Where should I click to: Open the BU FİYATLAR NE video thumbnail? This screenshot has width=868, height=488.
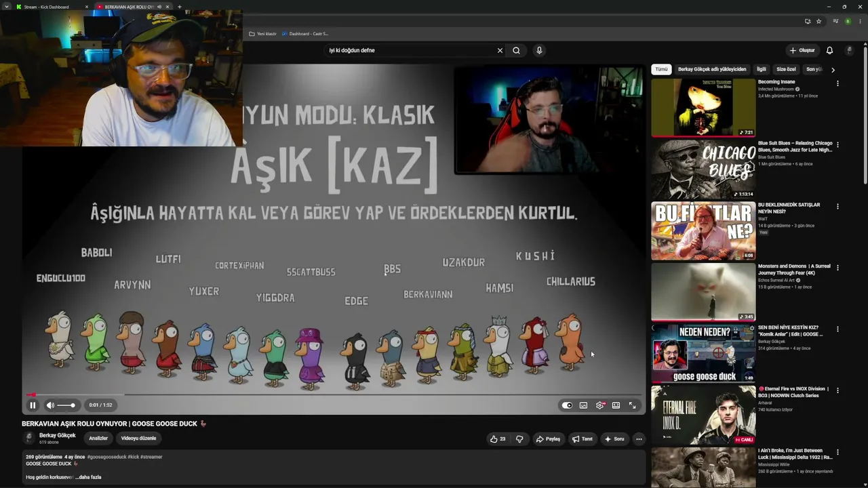[703, 230]
